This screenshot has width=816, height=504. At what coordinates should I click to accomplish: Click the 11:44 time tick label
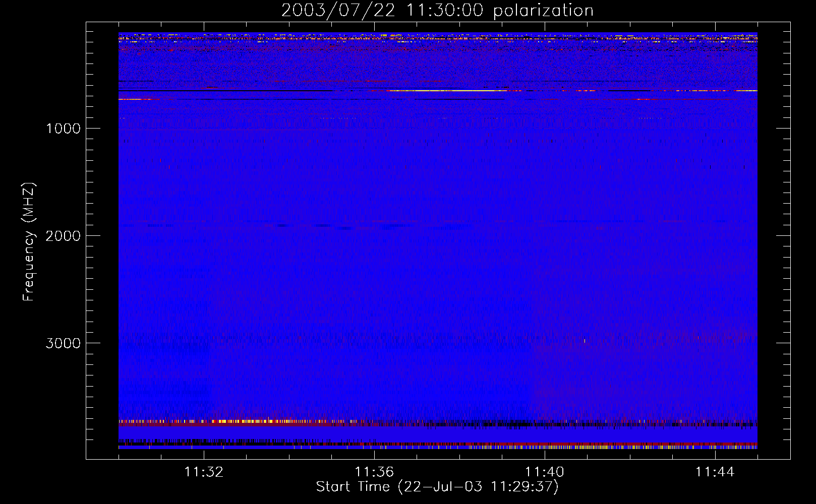715,472
